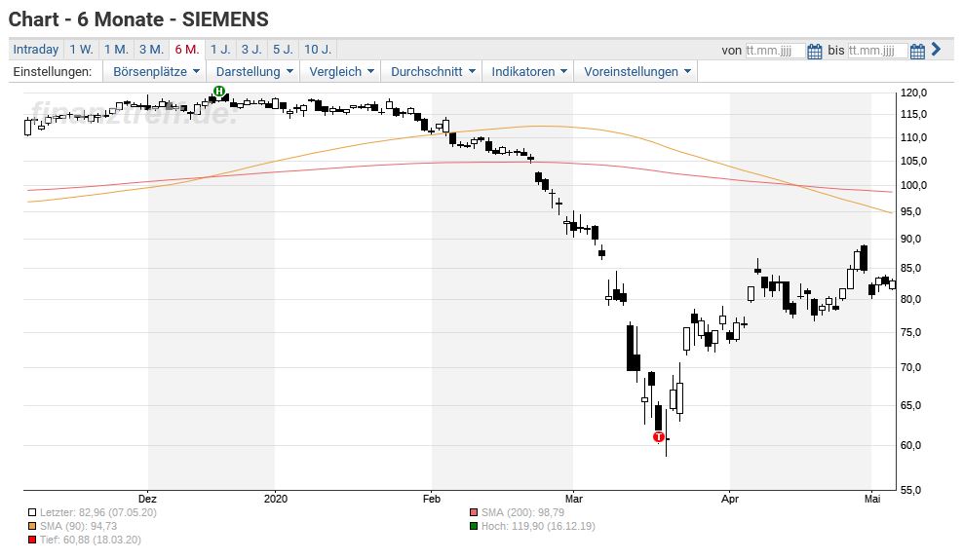Viewport: 963px width, 560px height.
Task: Click the 60,0 price axis label
Action: click(910, 445)
